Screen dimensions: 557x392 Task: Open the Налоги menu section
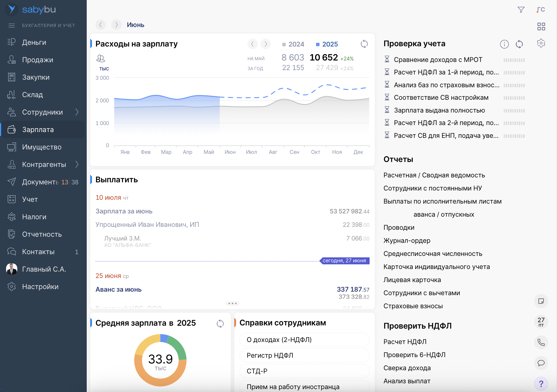[x=34, y=217]
